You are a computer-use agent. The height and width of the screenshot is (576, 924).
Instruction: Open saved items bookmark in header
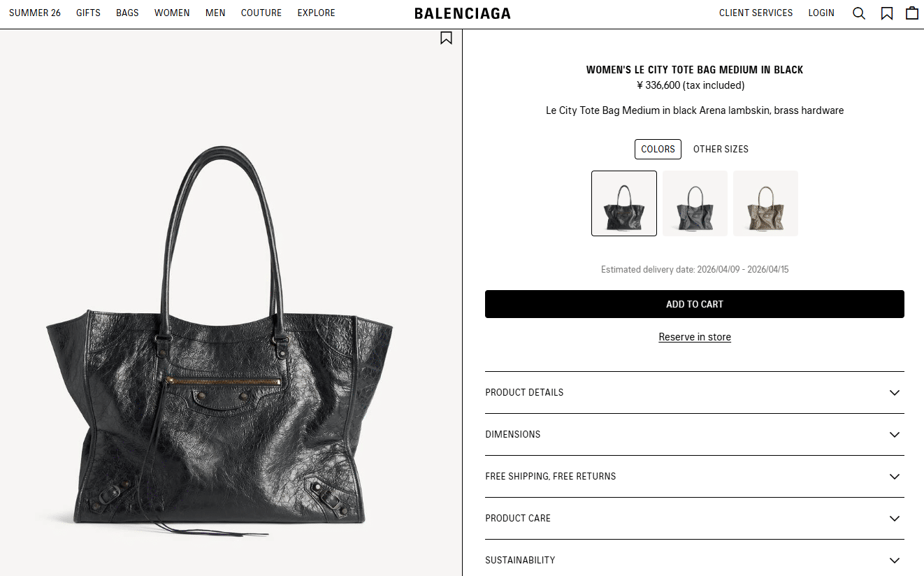pyautogui.click(x=887, y=13)
